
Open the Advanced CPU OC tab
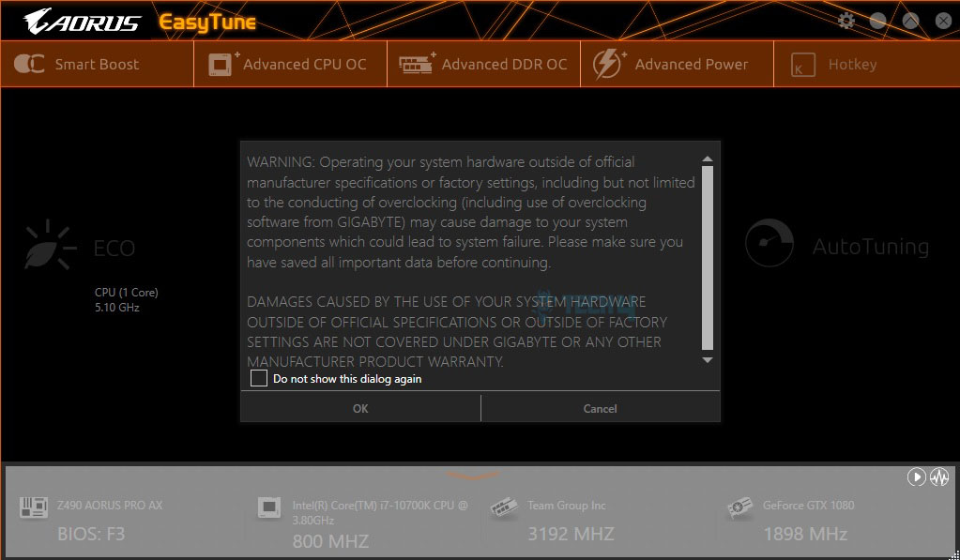coord(290,64)
